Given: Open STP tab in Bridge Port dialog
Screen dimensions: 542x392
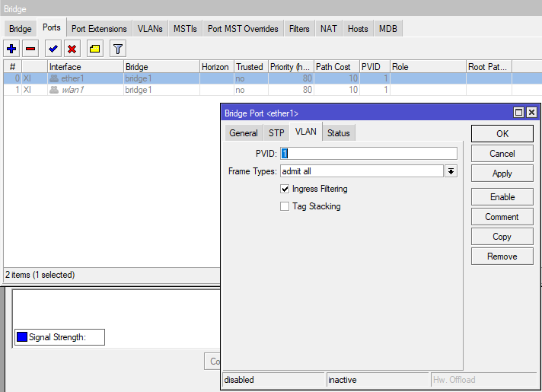Looking at the screenshot, I should [276, 133].
